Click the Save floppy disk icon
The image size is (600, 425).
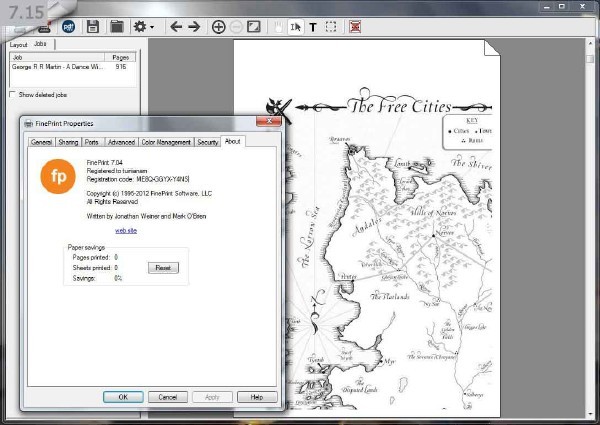coord(93,27)
